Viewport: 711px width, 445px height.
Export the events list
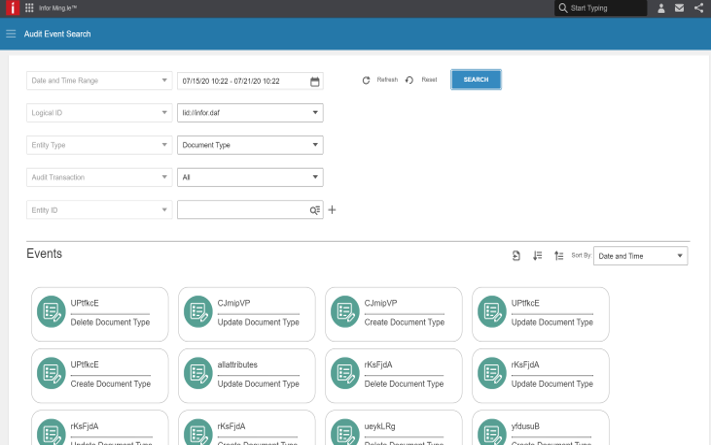coord(516,256)
